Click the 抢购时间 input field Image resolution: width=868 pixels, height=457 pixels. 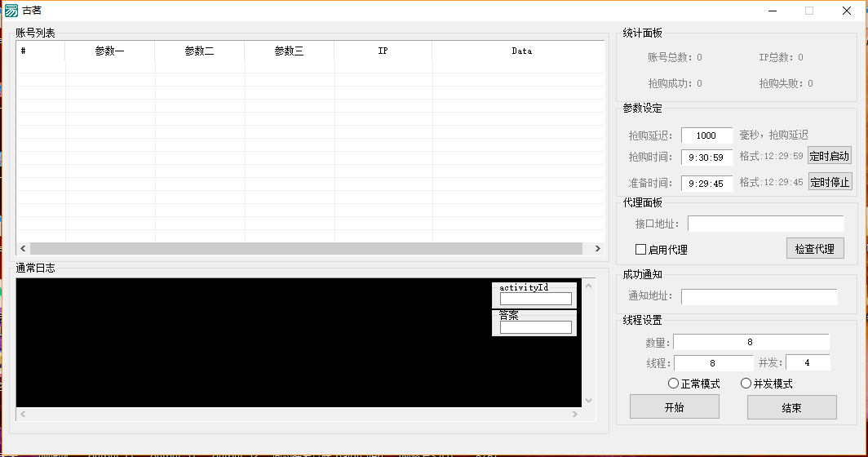coord(706,157)
